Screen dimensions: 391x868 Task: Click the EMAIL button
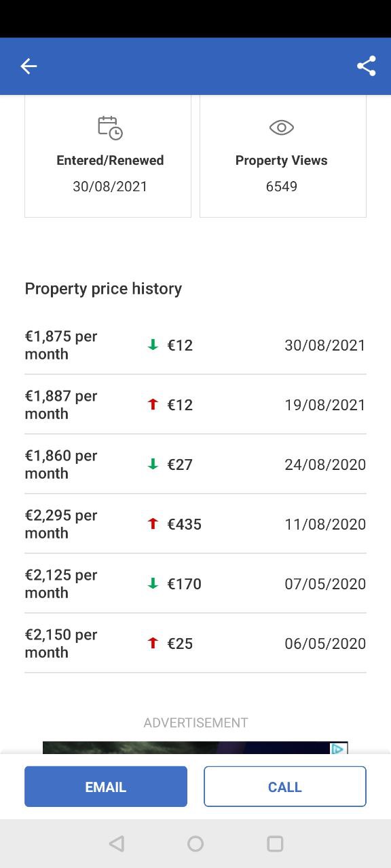point(106,787)
